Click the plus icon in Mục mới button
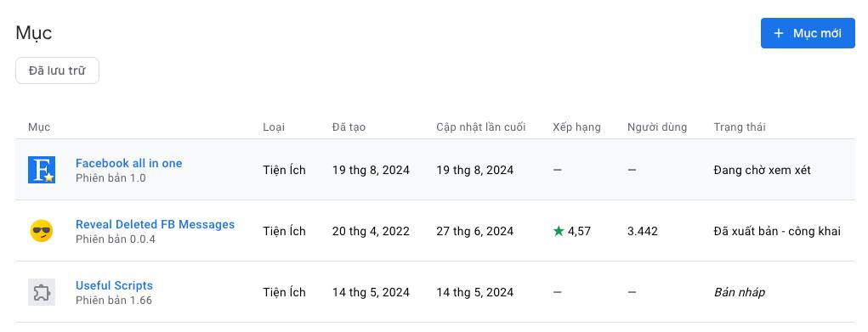 coord(779,33)
